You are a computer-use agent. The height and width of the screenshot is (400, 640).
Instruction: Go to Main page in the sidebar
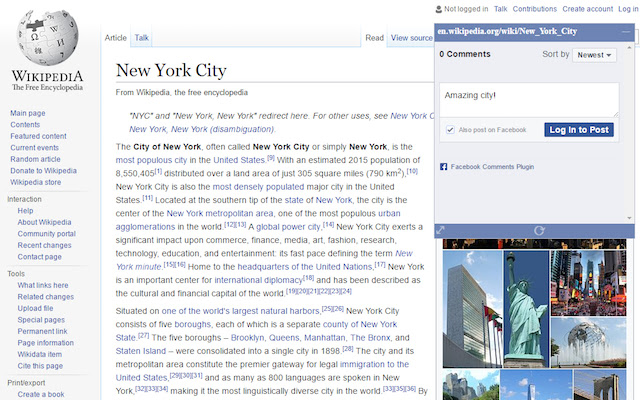click(x=28, y=113)
